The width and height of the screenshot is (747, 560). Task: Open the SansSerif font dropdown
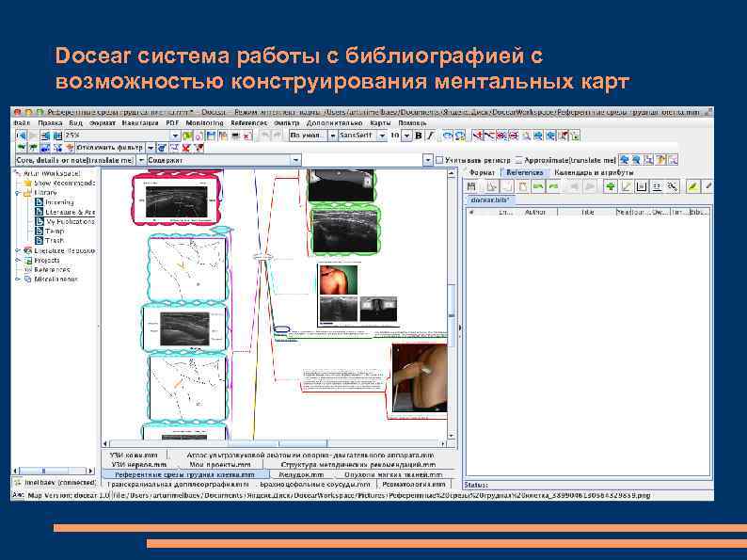(x=382, y=136)
